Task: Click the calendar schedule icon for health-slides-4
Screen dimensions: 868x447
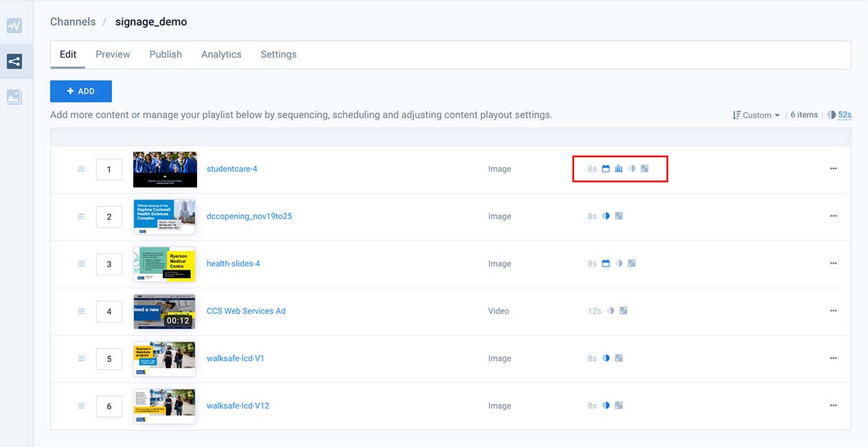Action: pyautogui.click(x=606, y=264)
